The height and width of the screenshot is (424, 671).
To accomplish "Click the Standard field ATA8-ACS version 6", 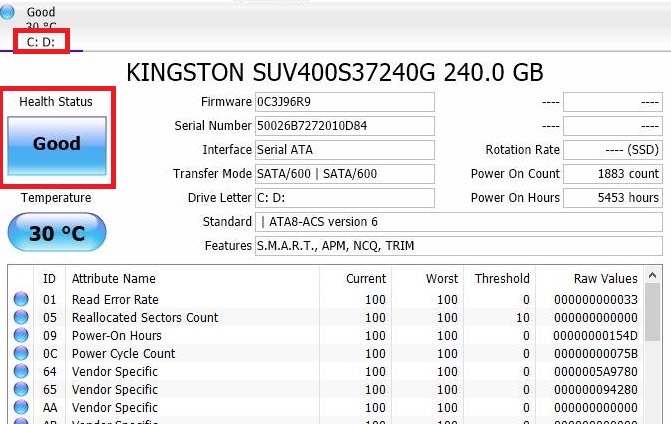I will [459, 222].
